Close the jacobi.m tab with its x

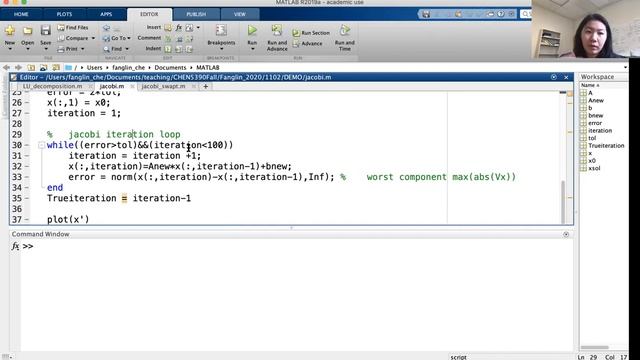[x=132, y=86]
